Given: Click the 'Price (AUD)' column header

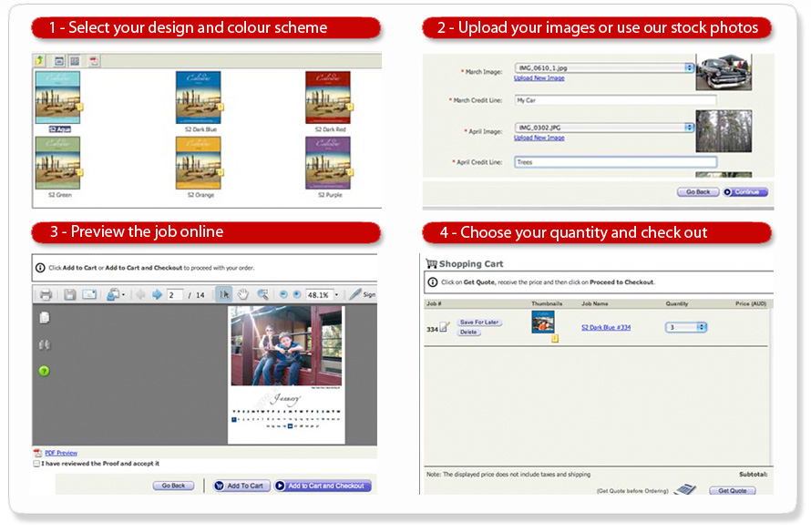Looking at the screenshot, I should [751, 304].
